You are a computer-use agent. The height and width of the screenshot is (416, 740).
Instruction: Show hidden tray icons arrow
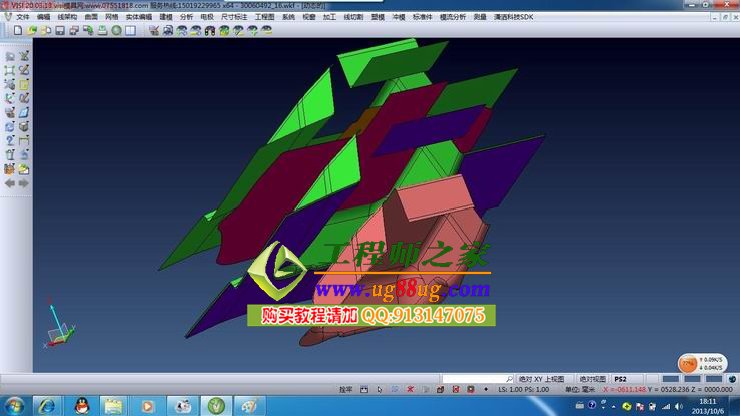coord(614,407)
